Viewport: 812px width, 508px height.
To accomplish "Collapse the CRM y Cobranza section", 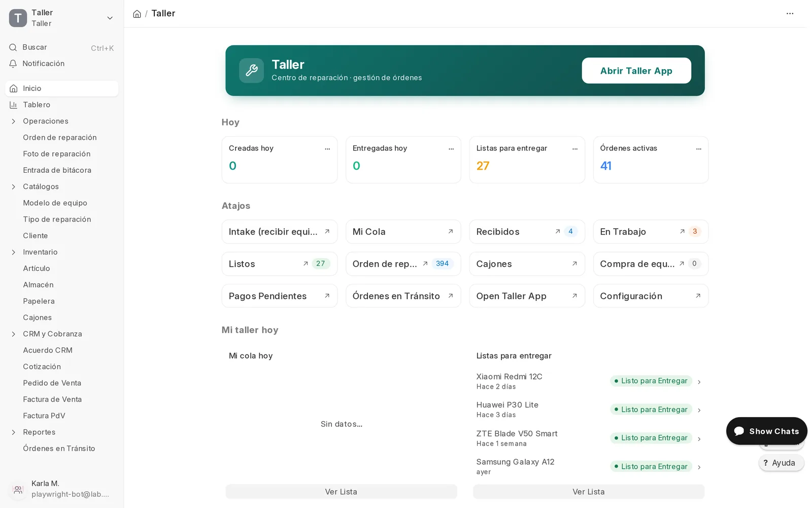I will tap(14, 334).
